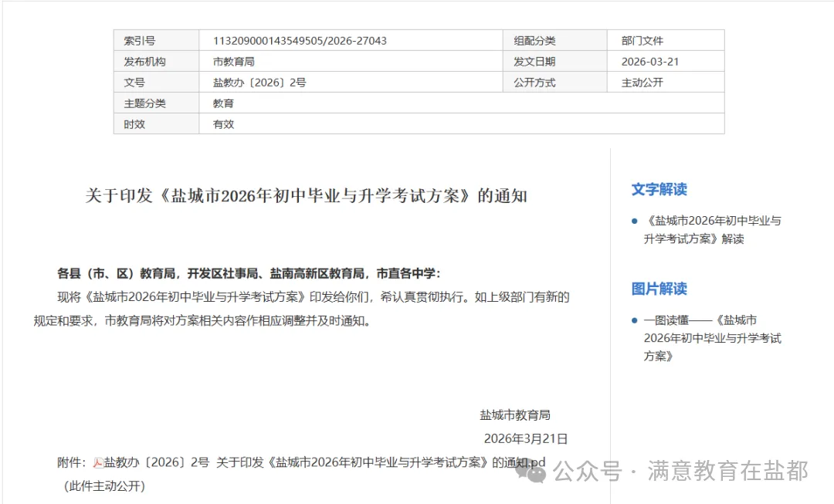Click the 索引号 label cell
This screenshot has width=834, height=504.
click(156, 40)
